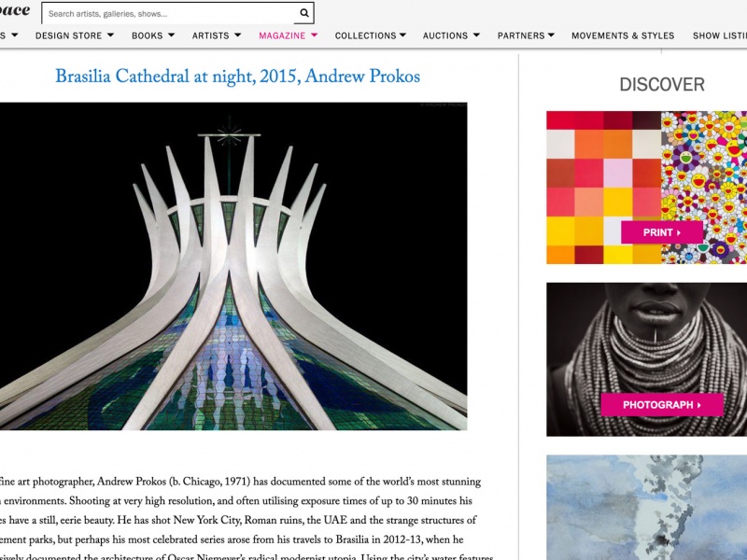The image size is (747, 560).
Task: Select Movements & Styles in navigation
Action: pyautogui.click(x=622, y=35)
